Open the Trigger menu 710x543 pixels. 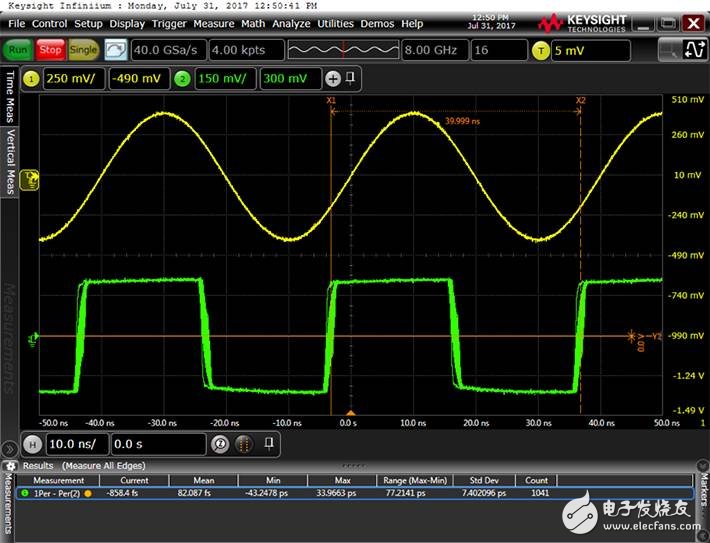click(x=168, y=24)
